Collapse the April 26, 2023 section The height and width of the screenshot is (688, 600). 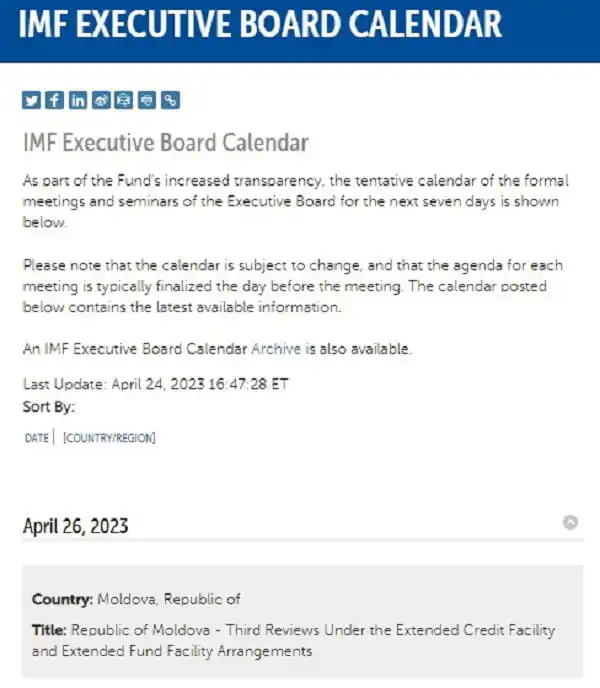click(x=571, y=522)
